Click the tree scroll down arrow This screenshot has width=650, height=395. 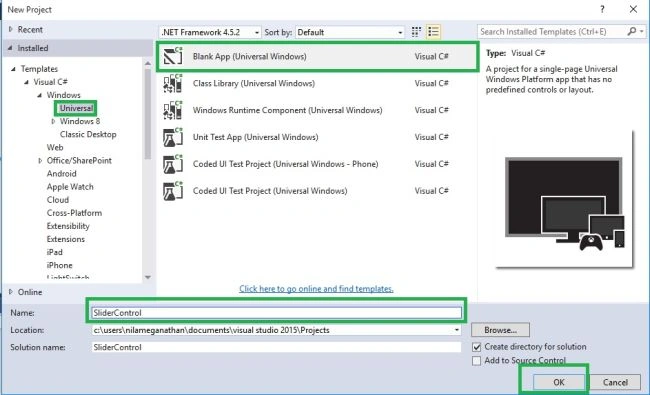tap(148, 277)
